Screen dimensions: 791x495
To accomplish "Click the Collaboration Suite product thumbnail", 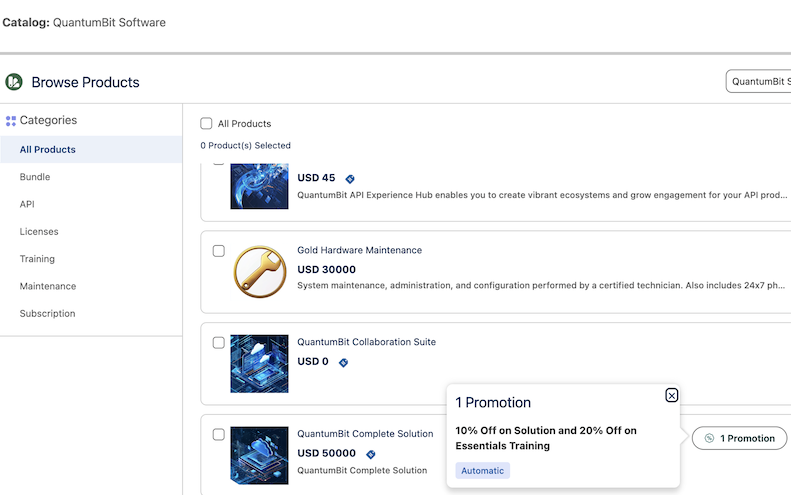I will (259, 363).
